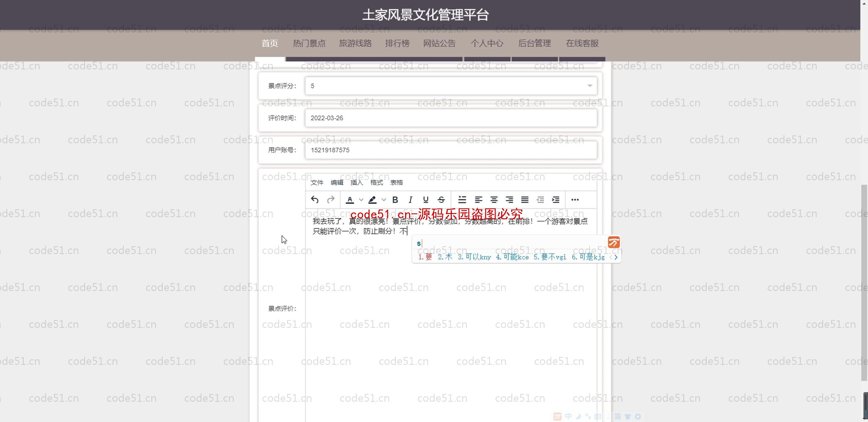
Task: Open the 表格 editor menu
Action: (x=396, y=183)
